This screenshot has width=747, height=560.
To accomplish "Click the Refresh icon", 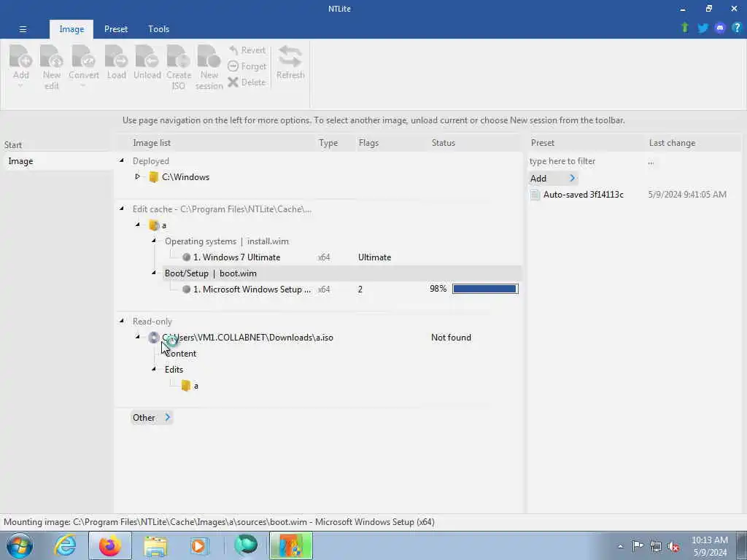I will (290, 57).
